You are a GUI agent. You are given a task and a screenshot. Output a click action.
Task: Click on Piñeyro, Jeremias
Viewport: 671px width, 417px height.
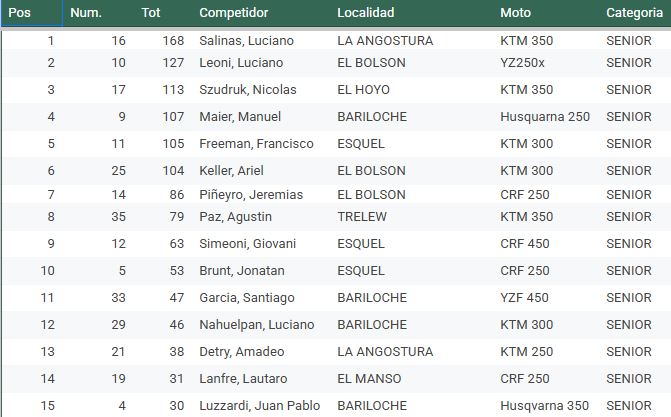pyautogui.click(x=251, y=195)
